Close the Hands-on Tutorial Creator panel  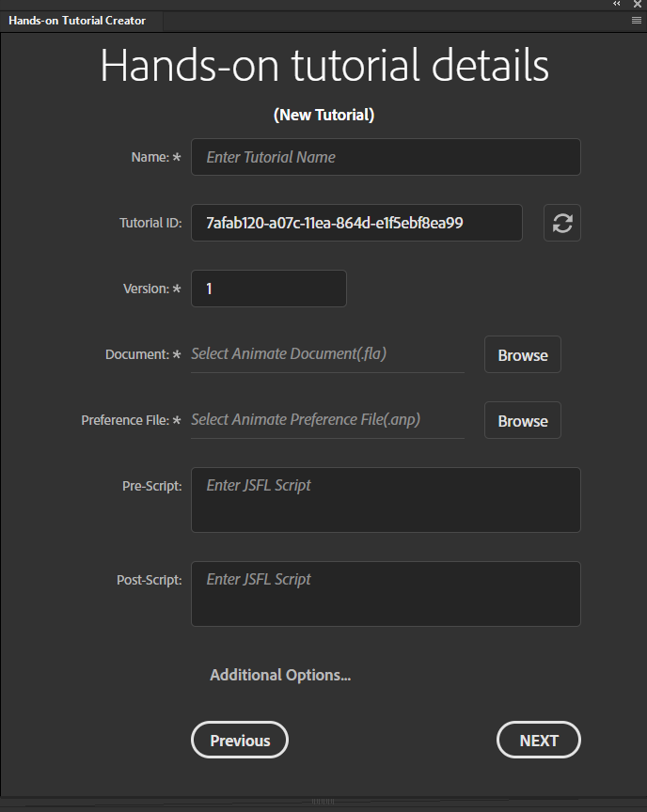click(638, 5)
